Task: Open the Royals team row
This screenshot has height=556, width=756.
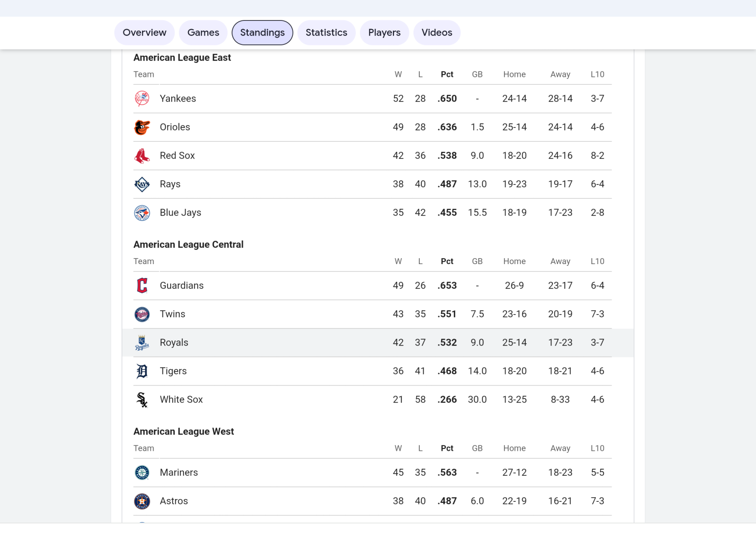Action: (174, 343)
